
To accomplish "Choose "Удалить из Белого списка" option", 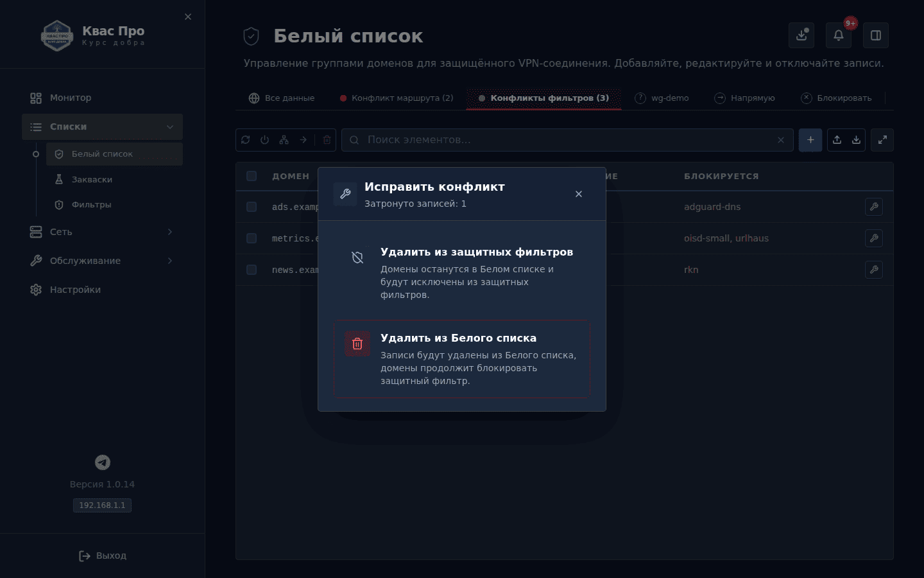I will (462, 359).
